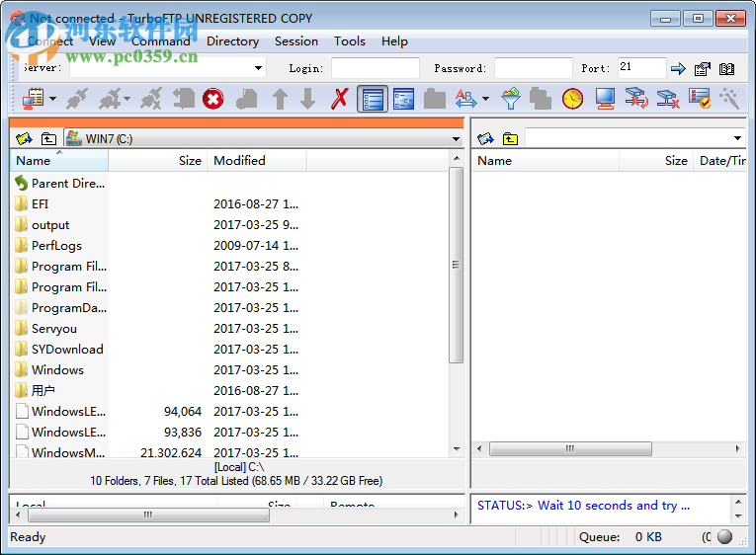The width and height of the screenshot is (756, 555).
Task: Click the monitor icon in toolbar
Action: pyautogui.click(x=605, y=99)
